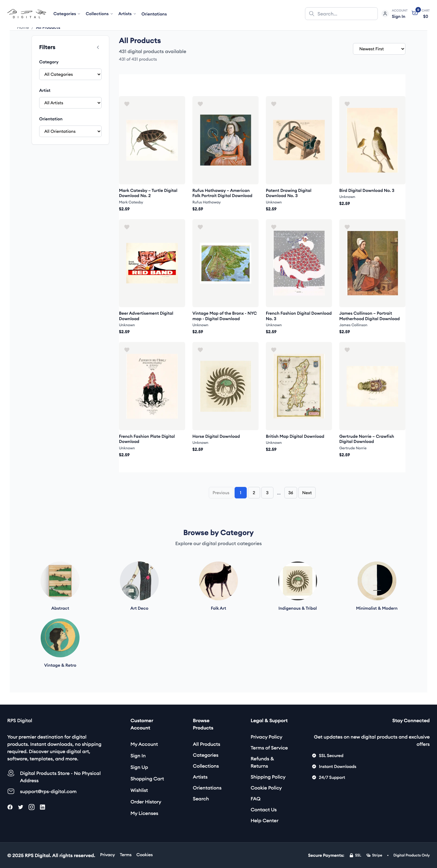Click the RPS Digital logo
437x868 pixels.
pyautogui.click(x=26, y=14)
